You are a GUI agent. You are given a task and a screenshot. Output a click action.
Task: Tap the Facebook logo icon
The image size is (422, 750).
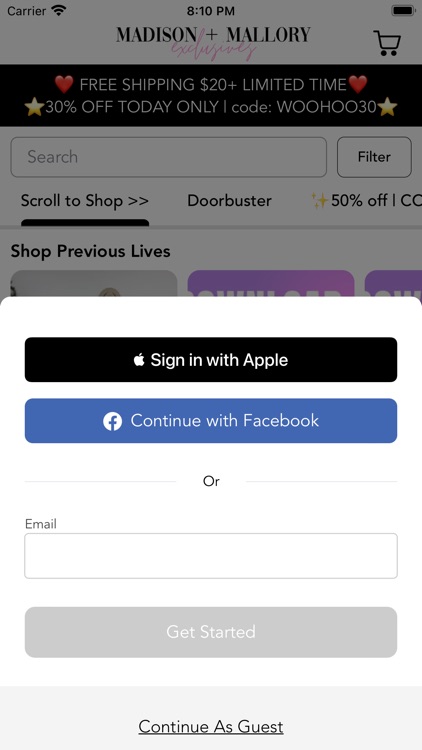click(112, 421)
